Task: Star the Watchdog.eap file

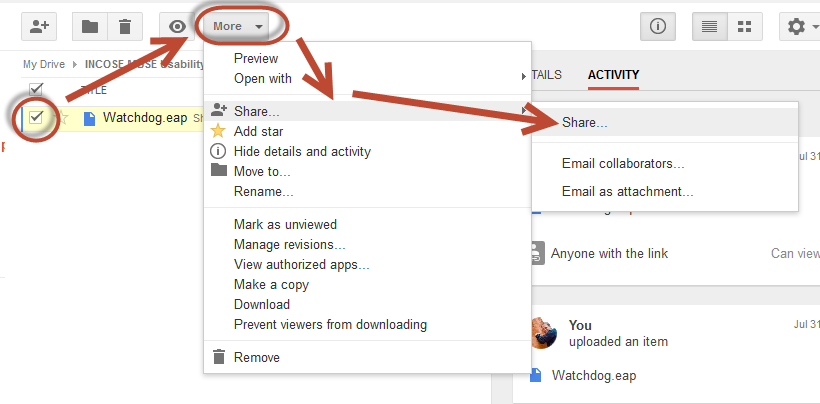Action: pyautogui.click(x=63, y=118)
